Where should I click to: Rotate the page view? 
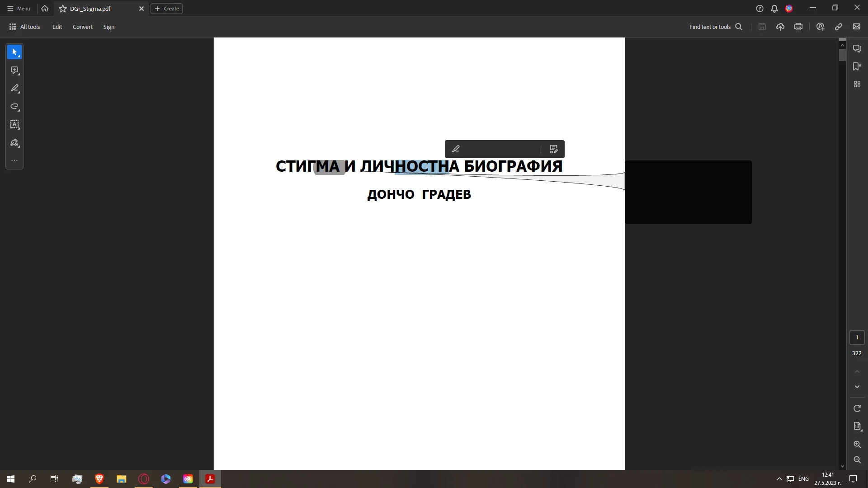click(857, 408)
